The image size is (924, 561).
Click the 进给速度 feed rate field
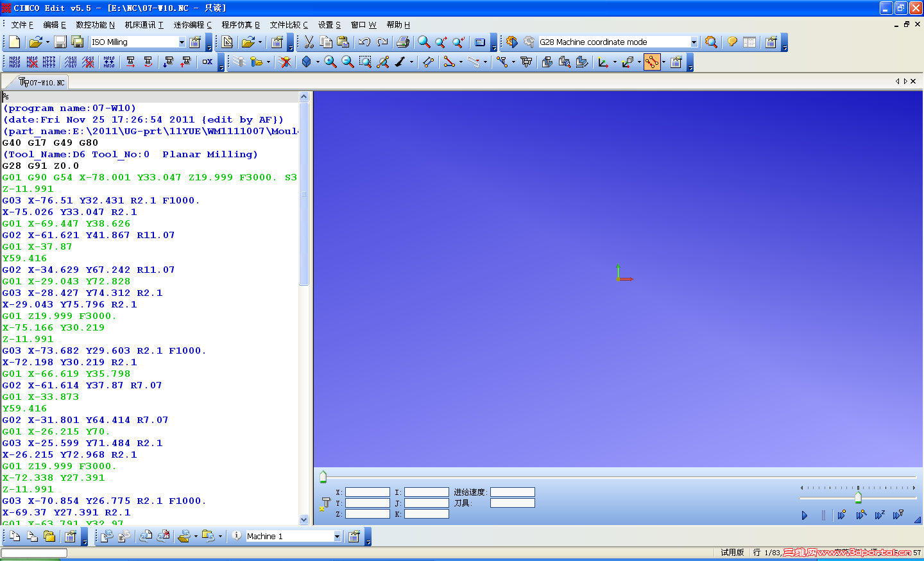(x=513, y=492)
